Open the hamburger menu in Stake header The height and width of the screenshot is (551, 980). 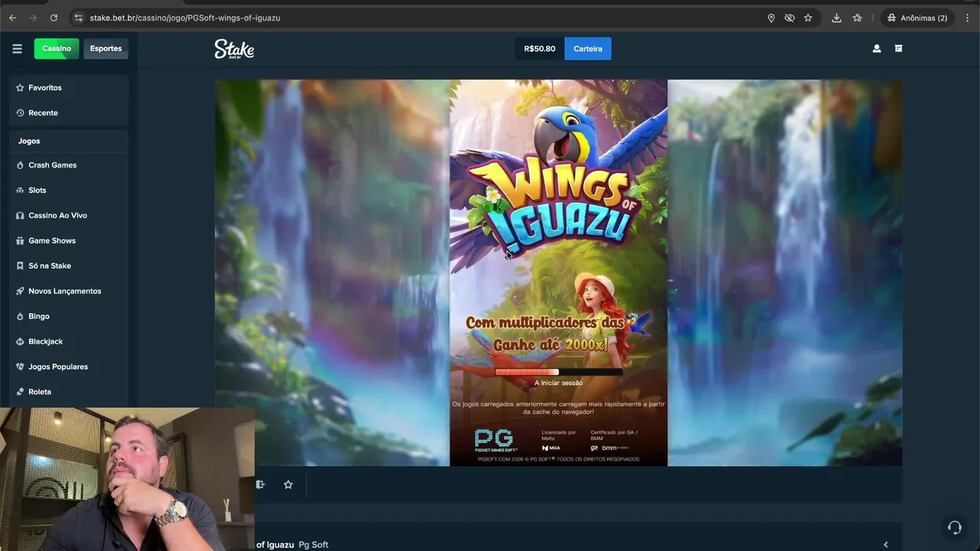pos(17,48)
